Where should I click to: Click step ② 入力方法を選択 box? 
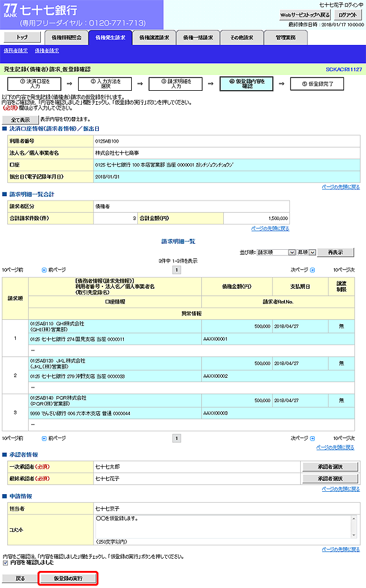105,84
